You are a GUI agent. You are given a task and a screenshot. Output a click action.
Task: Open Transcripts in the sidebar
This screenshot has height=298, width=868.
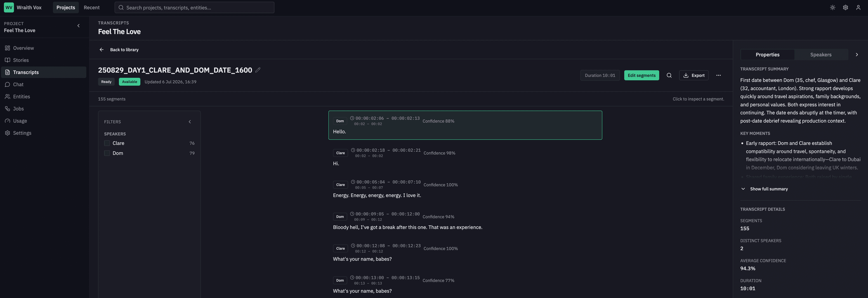(x=44, y=72)
